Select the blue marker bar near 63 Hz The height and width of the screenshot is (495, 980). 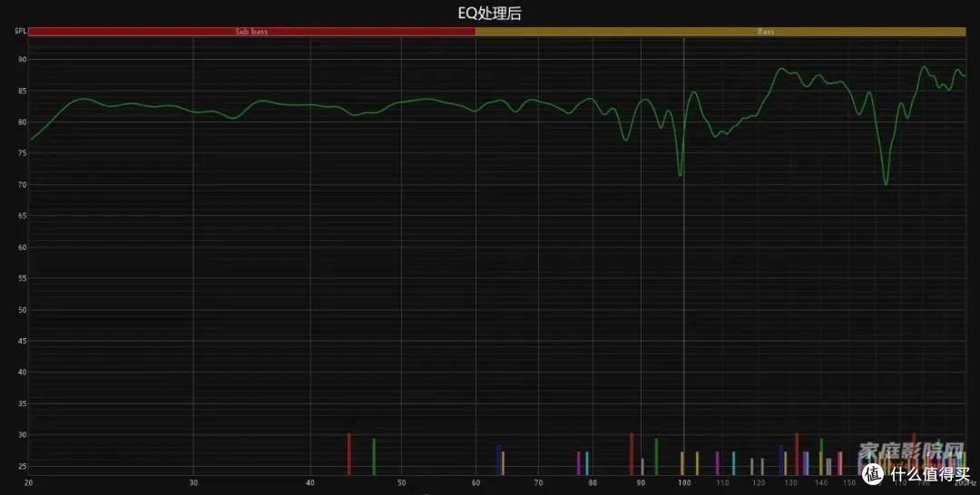pos(498,460)
